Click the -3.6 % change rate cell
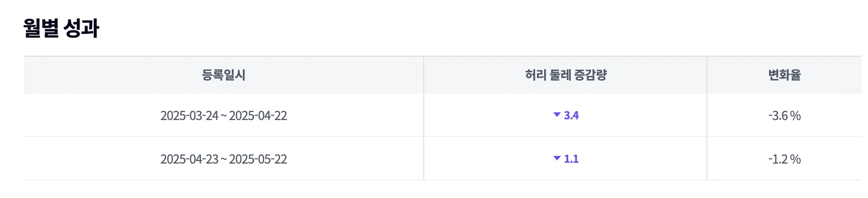This screenshot has height=198, width=868. (785, 115)
